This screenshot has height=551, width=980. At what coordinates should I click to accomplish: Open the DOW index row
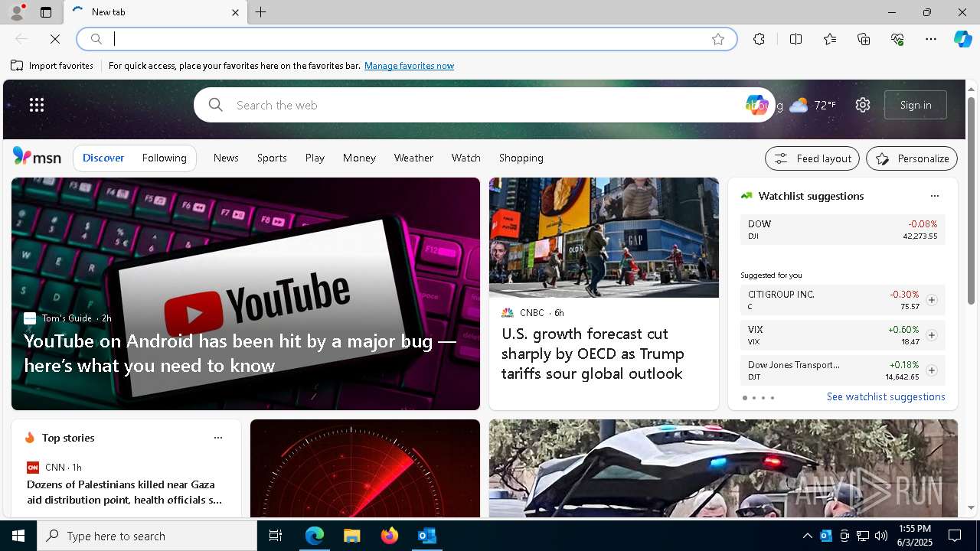click(x=842, y=230)
